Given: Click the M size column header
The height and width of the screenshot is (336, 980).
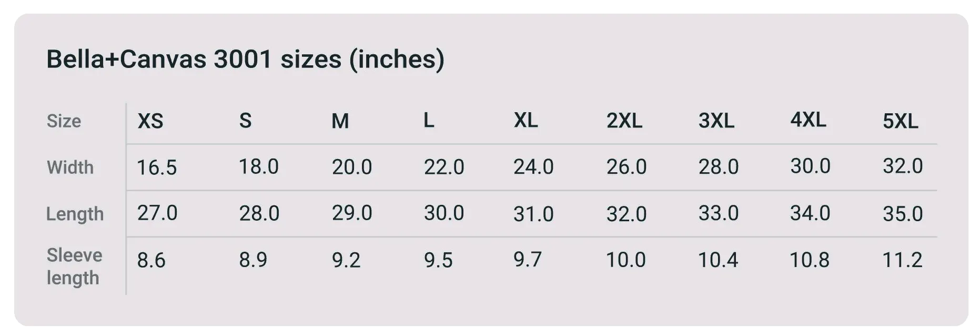Looking at the screenshot, I should click(340, 122).
